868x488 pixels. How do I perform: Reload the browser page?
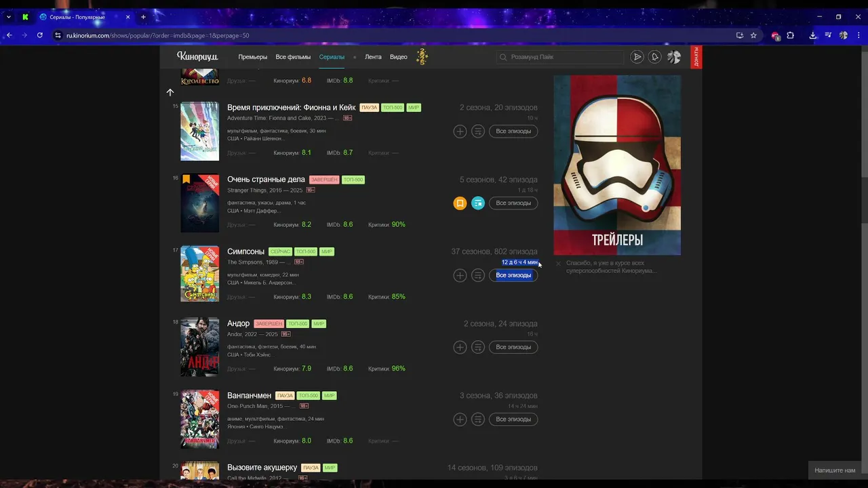pos(40,35)
